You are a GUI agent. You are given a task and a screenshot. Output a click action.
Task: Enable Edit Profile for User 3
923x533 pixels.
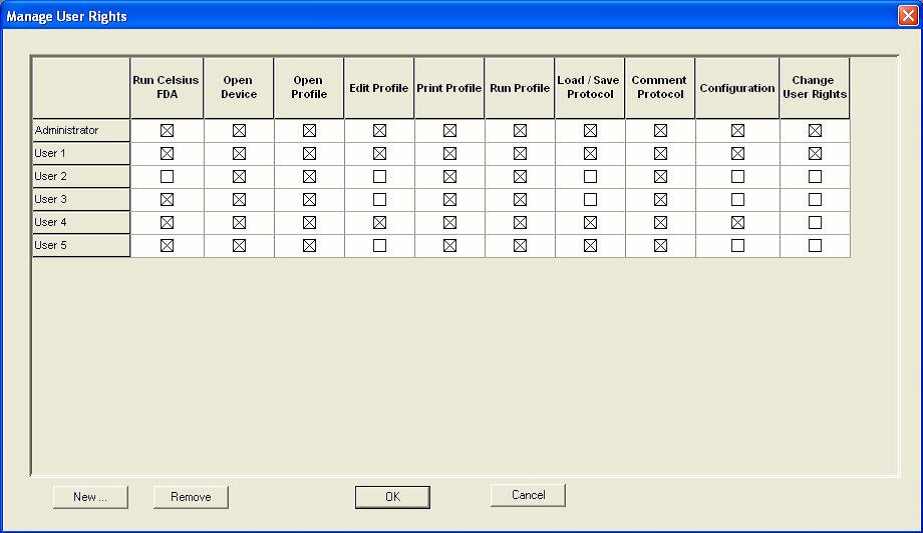379,199
